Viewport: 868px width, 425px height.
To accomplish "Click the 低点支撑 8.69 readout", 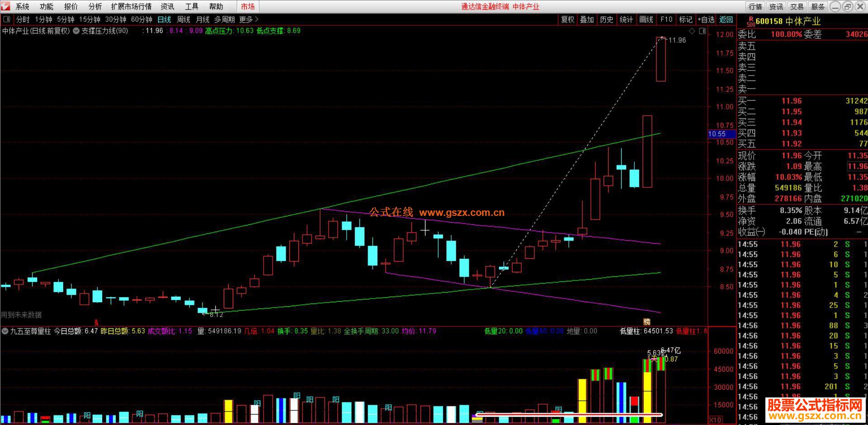I will [x=278, y=31].
